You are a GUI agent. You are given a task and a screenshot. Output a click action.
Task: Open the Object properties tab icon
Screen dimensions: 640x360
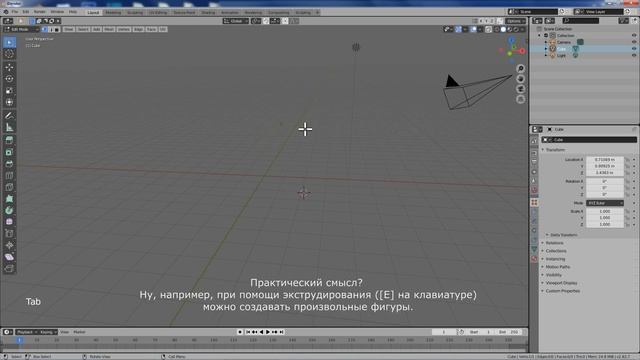pyautogui.click(x=534, y=202)
